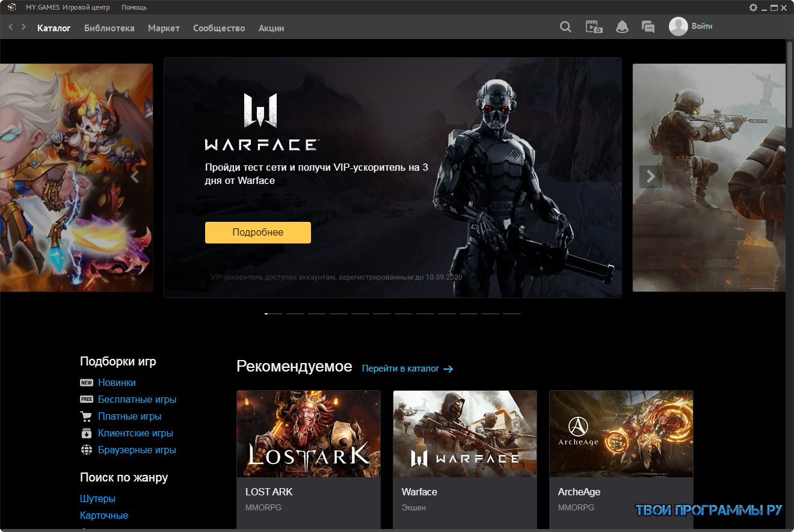Open the Бесплатные игры collection

tap(137, 399)
